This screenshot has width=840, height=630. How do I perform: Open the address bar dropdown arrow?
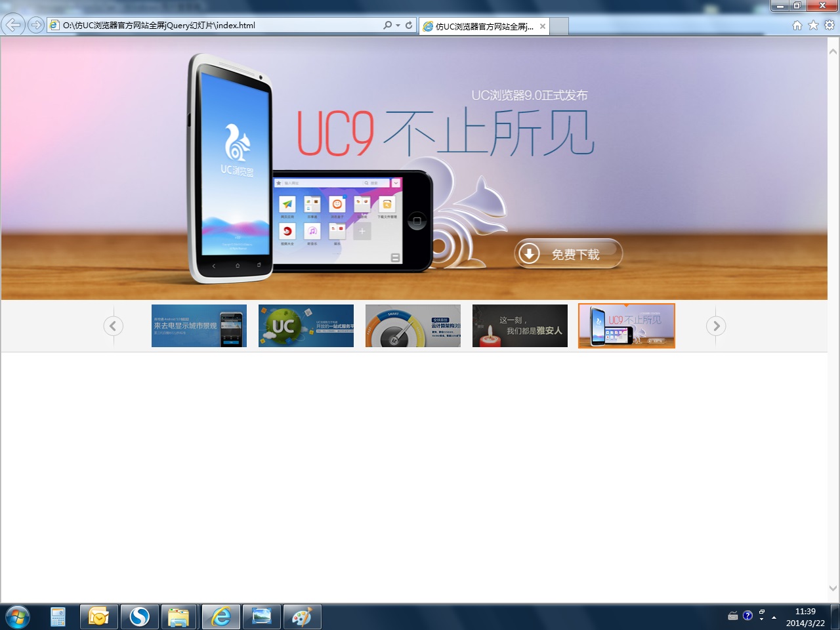(398, 26)
